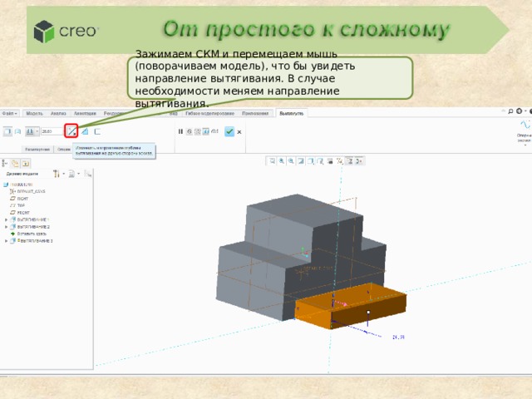Click the tree columns display icon
532x399 pixels.
(71, 174)
